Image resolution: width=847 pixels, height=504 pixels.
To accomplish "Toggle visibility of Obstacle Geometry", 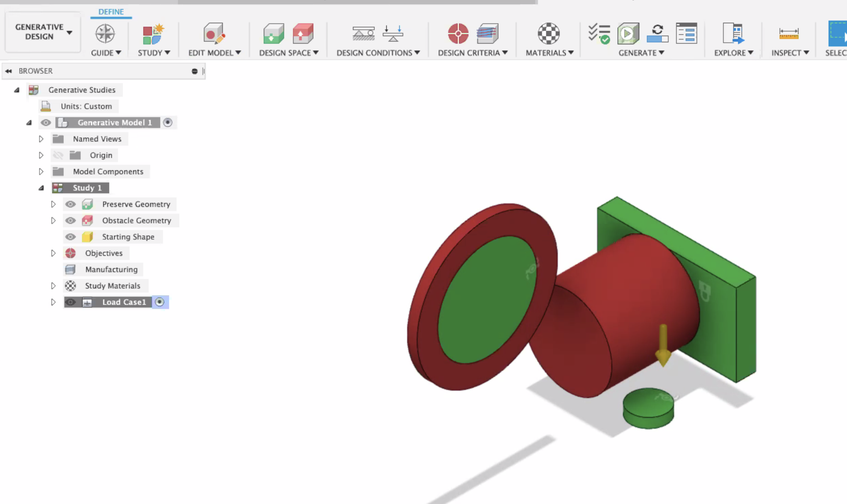I will [70, 220].
